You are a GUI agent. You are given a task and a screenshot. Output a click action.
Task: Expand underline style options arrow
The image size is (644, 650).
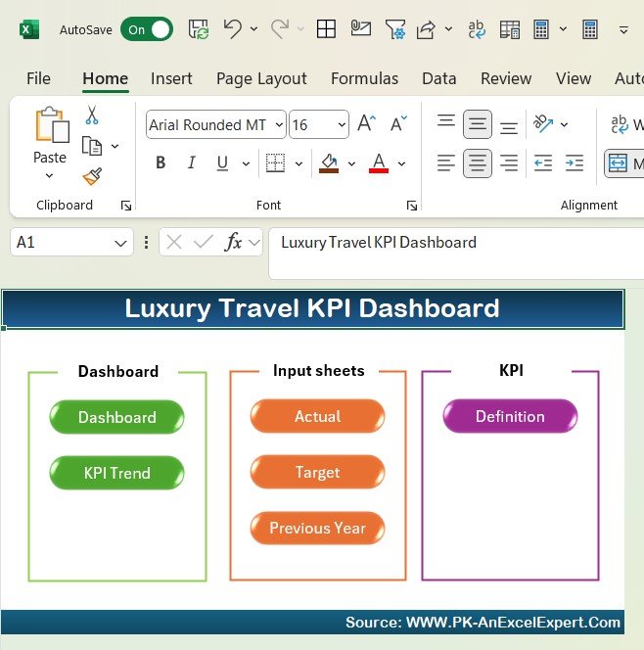tap(247, 163)
